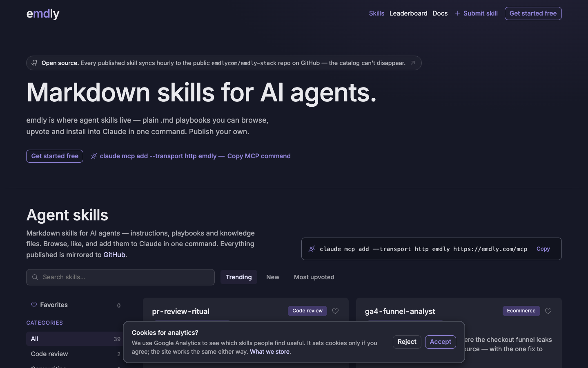Select the Trending tab
This screenshot has width=588, height=368.
239,277
